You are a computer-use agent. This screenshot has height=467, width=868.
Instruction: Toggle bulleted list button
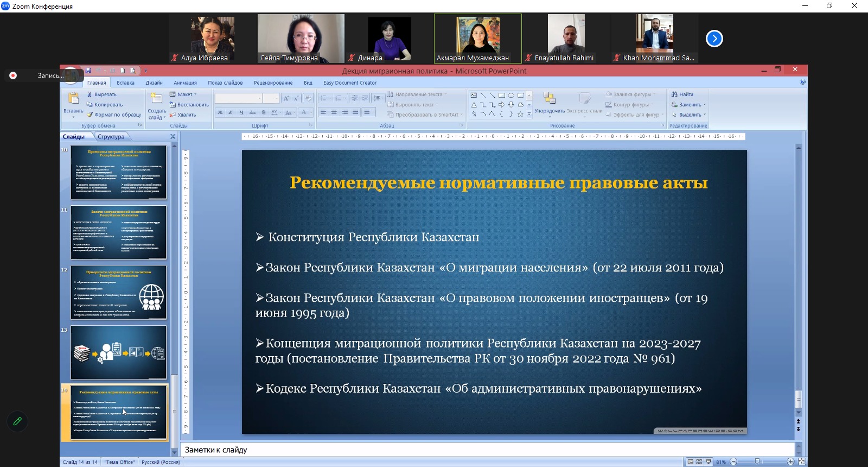[324, 98]
